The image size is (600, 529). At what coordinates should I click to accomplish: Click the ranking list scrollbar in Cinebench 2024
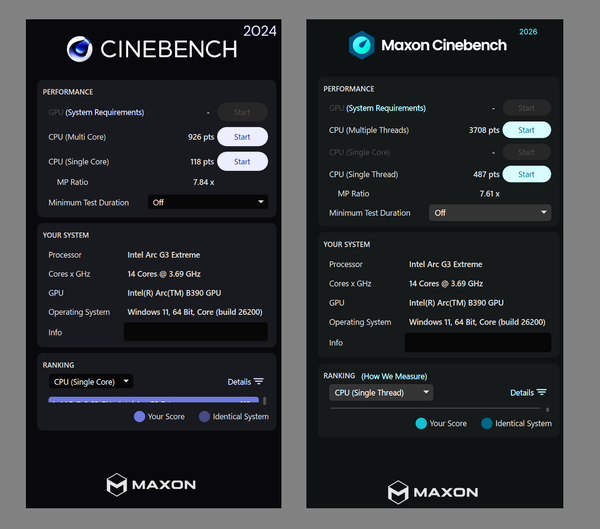264,401
